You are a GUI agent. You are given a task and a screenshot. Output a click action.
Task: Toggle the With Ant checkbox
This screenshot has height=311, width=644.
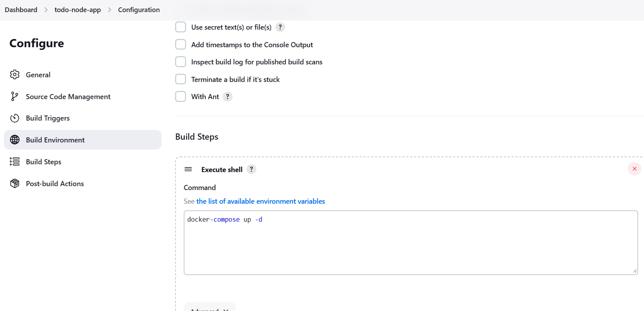click(181, 96)
